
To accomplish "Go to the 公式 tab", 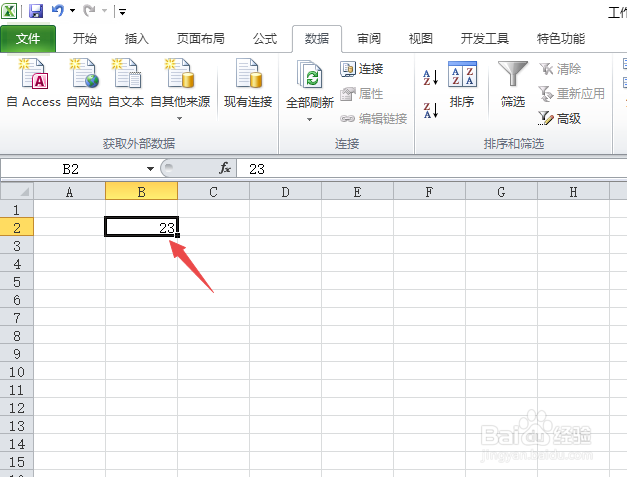I will click(265, 39).
